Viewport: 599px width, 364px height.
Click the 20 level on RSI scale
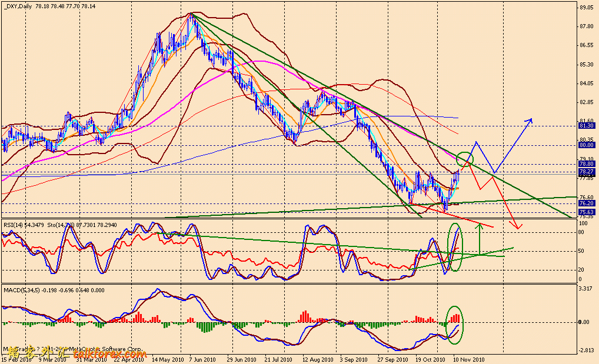(x=581, y=270)
